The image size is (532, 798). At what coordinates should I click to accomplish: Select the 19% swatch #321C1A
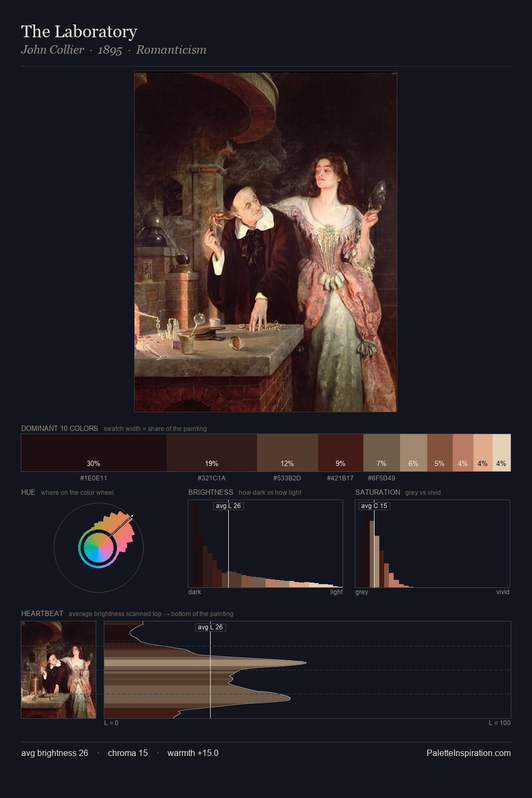[x=212, y=453]
